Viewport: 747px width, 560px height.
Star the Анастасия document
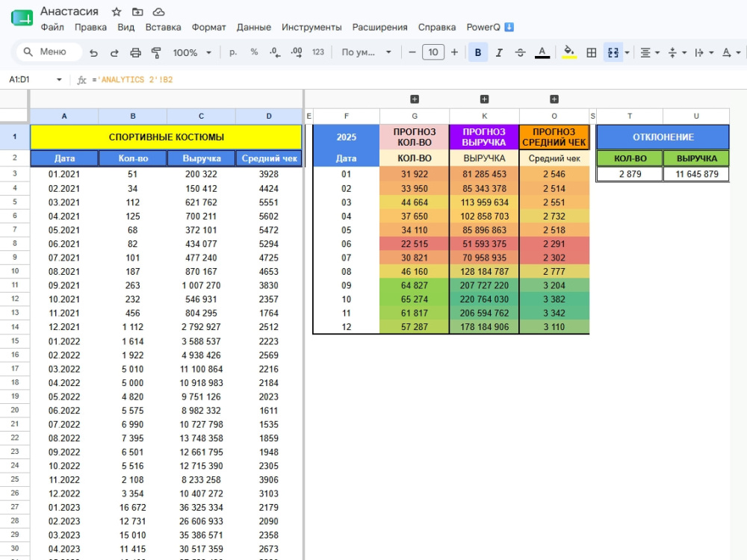(117, 12)
